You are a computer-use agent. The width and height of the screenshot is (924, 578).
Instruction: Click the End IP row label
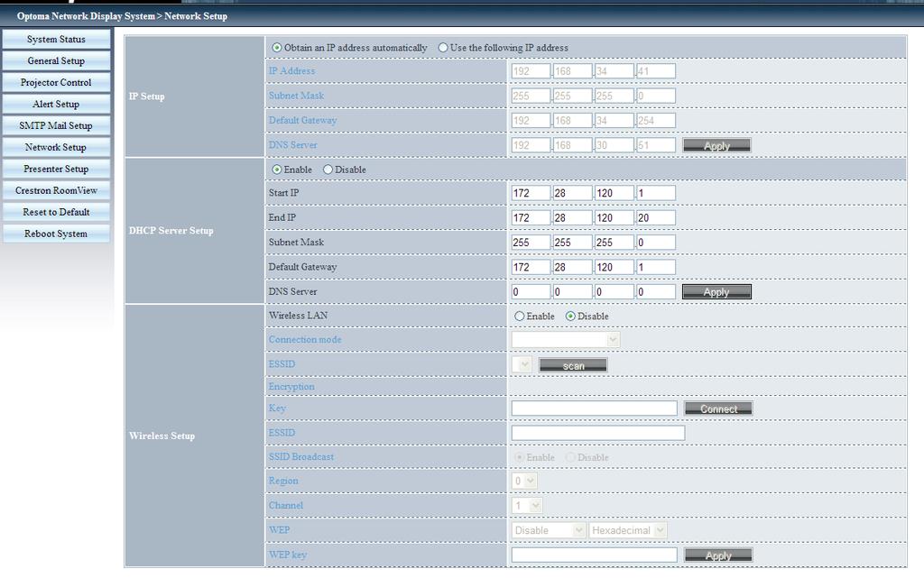click(282, 218)
